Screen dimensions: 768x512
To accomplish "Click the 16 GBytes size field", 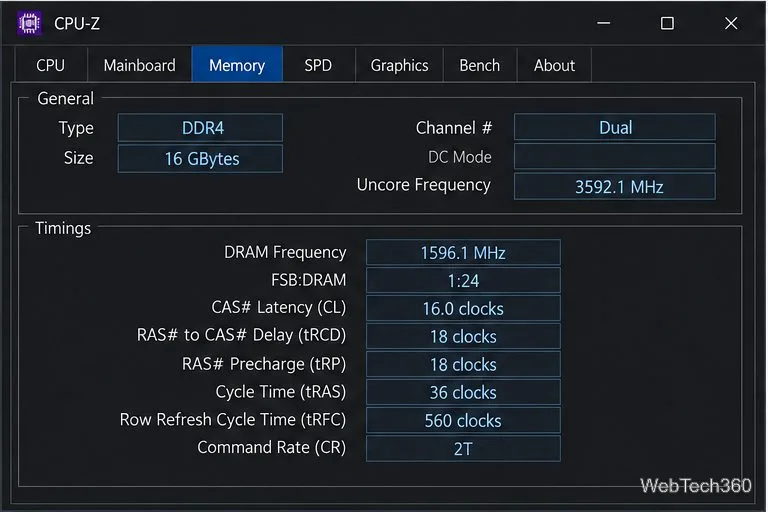I will click(x=200, y=158).
